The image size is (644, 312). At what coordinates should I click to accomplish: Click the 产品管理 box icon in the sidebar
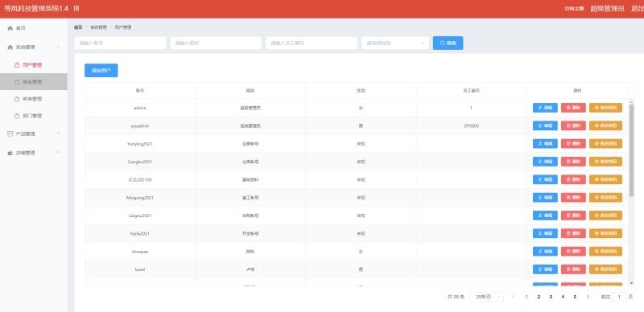tap(10, 133)
